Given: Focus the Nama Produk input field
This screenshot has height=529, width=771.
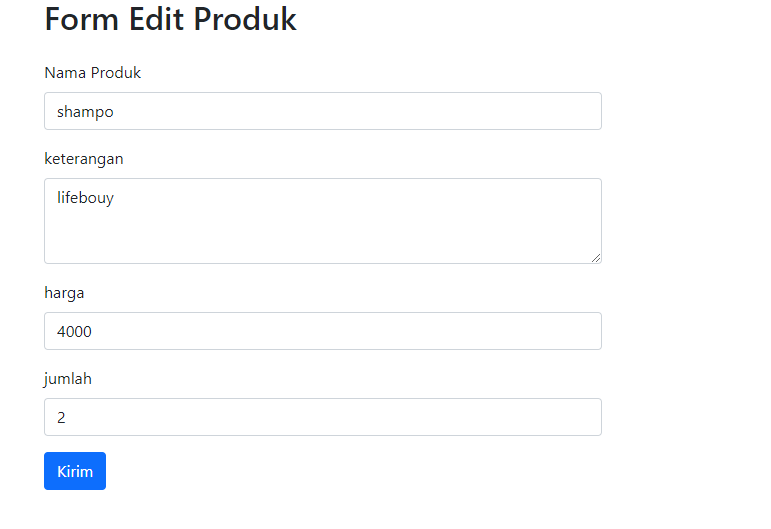Looking at the screenshot, I should tap(323, 111).
